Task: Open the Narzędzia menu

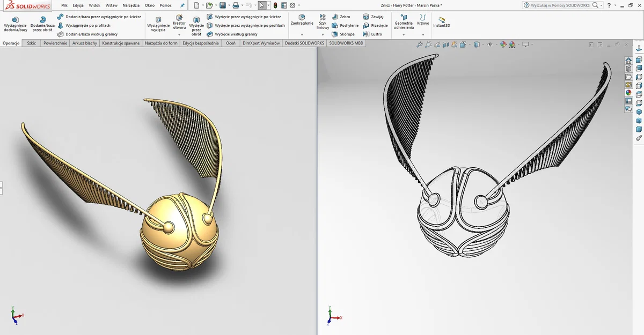Action: (131, 5)
